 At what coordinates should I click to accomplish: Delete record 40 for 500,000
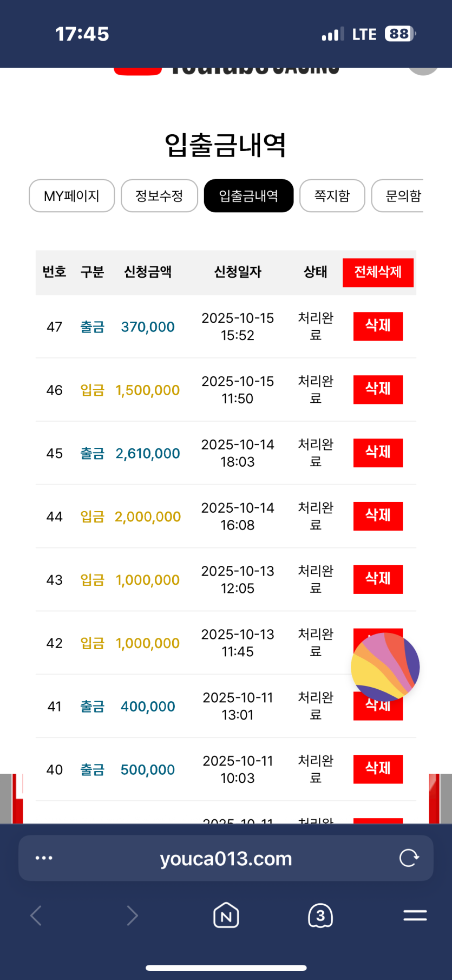(378, 769)
